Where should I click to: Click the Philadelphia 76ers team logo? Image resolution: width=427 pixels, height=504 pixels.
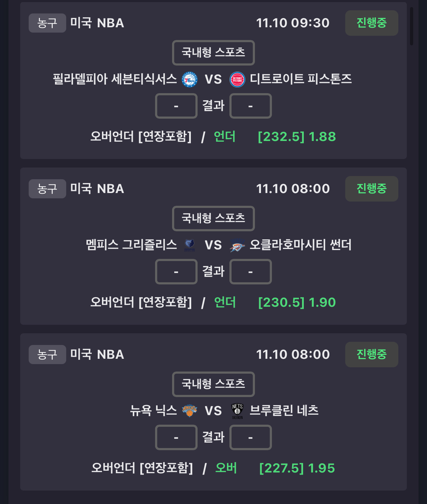click(189, 79)
